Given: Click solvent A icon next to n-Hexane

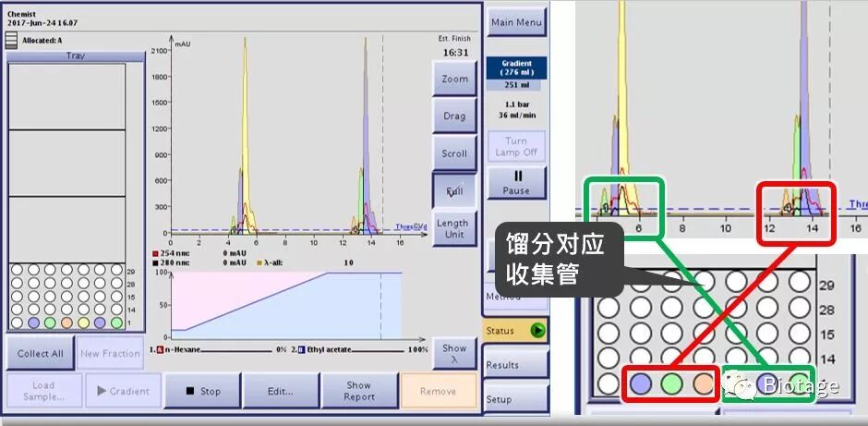Looking at the screenshot, I should [160, 350].
